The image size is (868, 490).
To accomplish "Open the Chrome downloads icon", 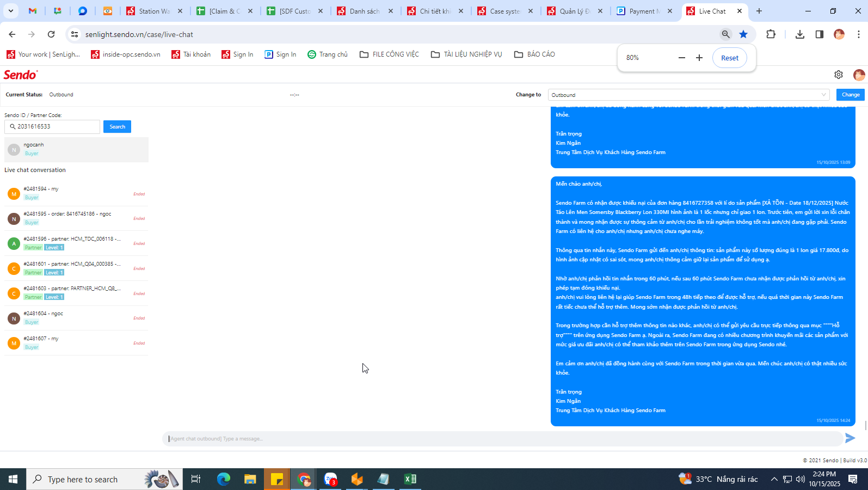I will click(x=799, y=34).
